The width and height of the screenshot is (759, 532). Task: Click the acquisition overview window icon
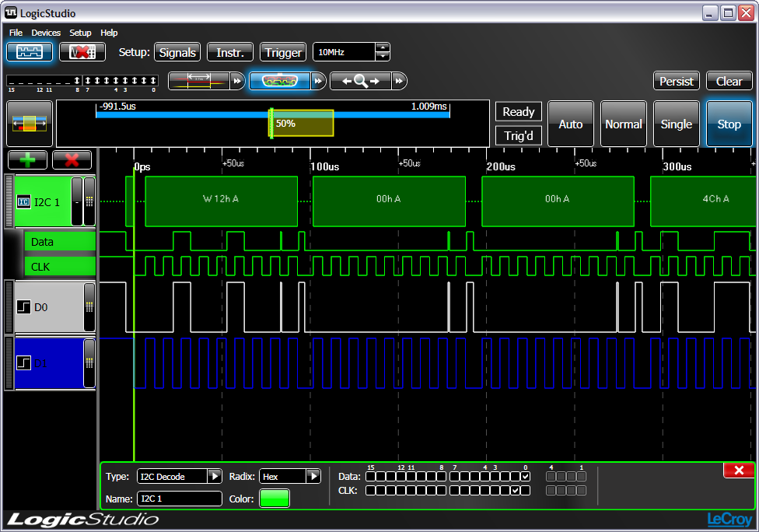point(30,124)
